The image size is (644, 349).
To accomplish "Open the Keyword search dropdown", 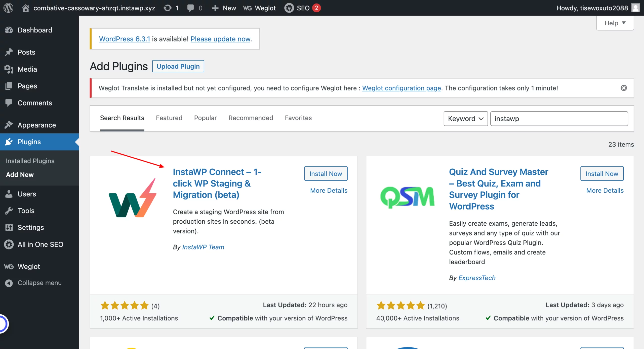I will 465,118.
